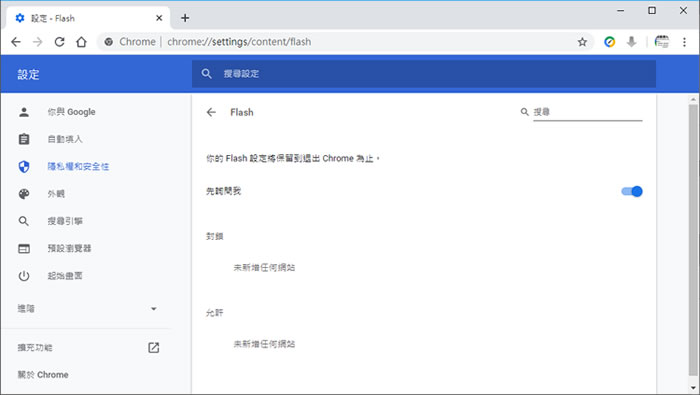Go back from the Flash settings page
700x395 pixels.
pos(211,112)
